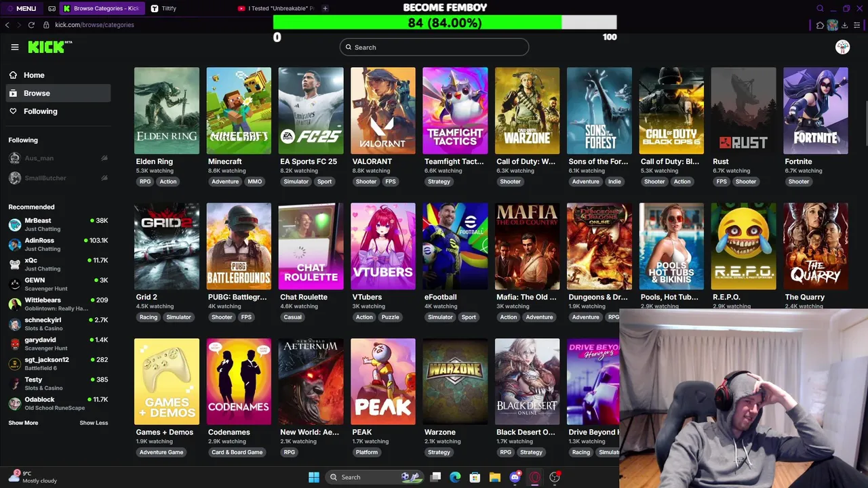Click the Sport tag under EA Sports FC 25
868x488 pixels.
tap(325, 182)
